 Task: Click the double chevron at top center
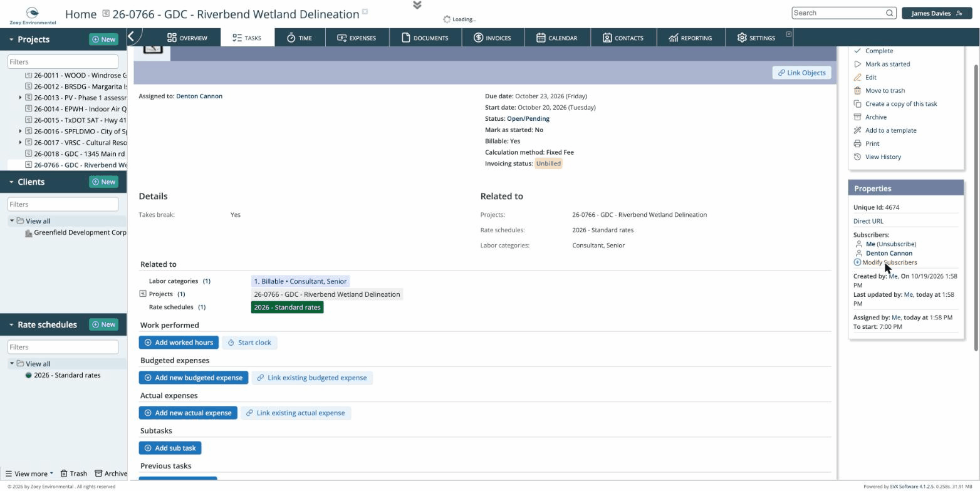pos(417,5)
